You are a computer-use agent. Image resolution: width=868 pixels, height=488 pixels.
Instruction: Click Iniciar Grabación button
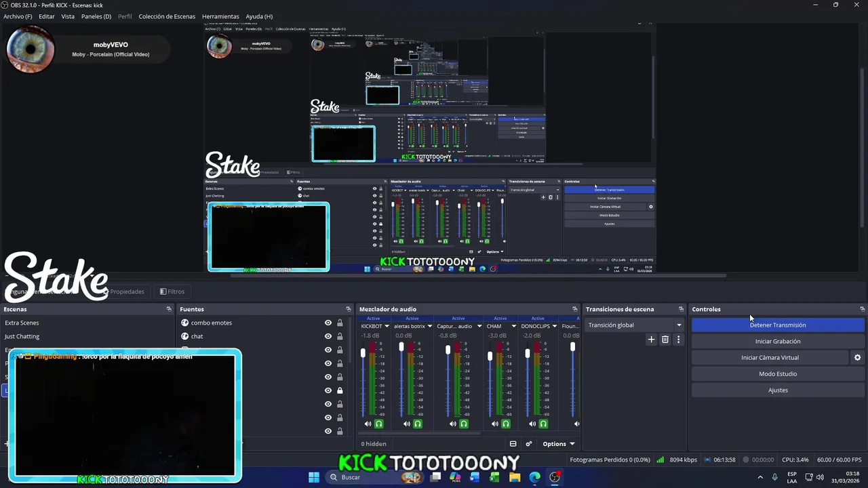778,341
